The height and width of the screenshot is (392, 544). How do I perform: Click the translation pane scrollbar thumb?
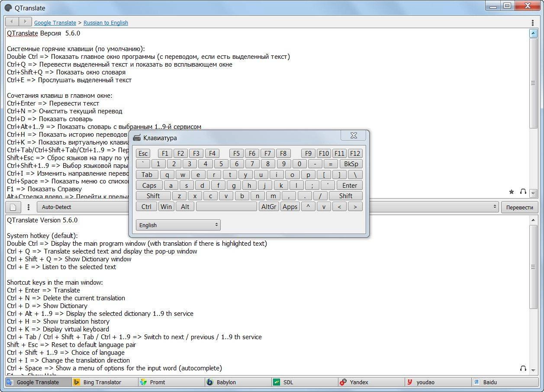(533, 267)
